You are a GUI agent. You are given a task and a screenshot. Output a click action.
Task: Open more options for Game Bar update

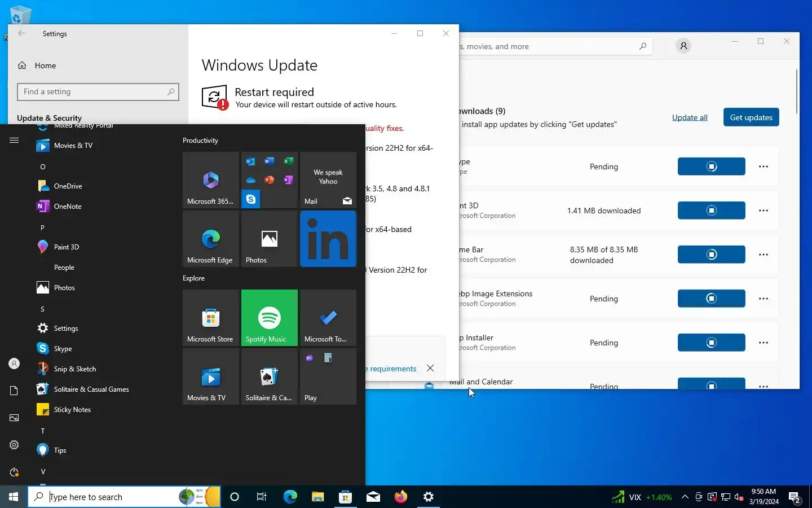(764, 255)
